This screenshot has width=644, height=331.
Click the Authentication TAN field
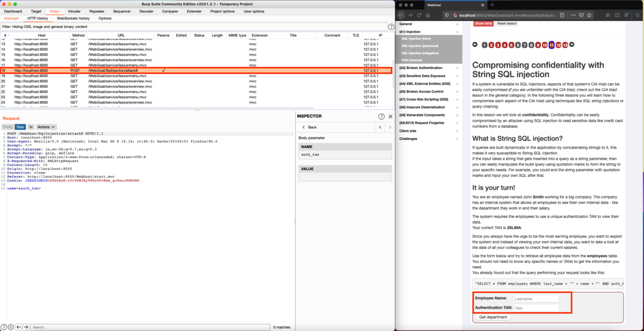click(535, 308)
